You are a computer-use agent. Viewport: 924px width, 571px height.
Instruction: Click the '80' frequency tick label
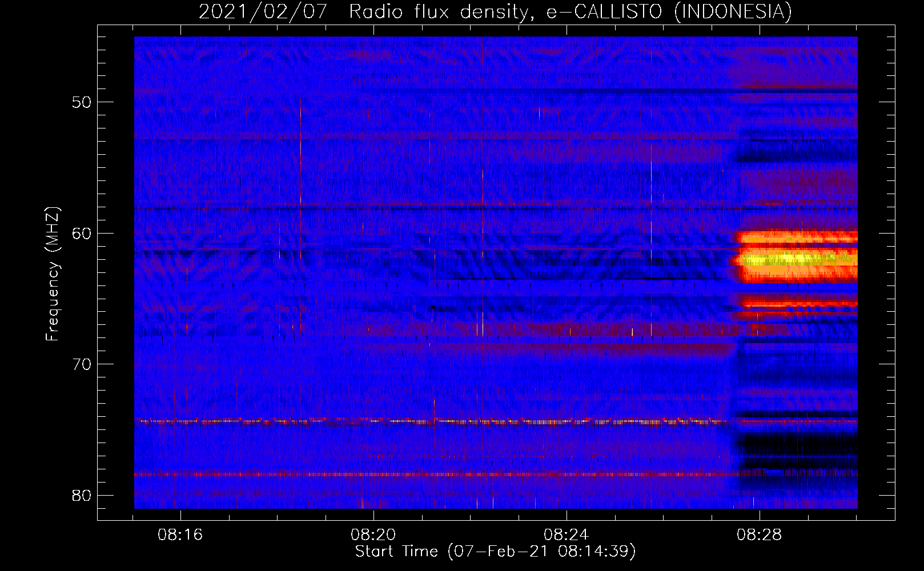(x=82, y=495)
